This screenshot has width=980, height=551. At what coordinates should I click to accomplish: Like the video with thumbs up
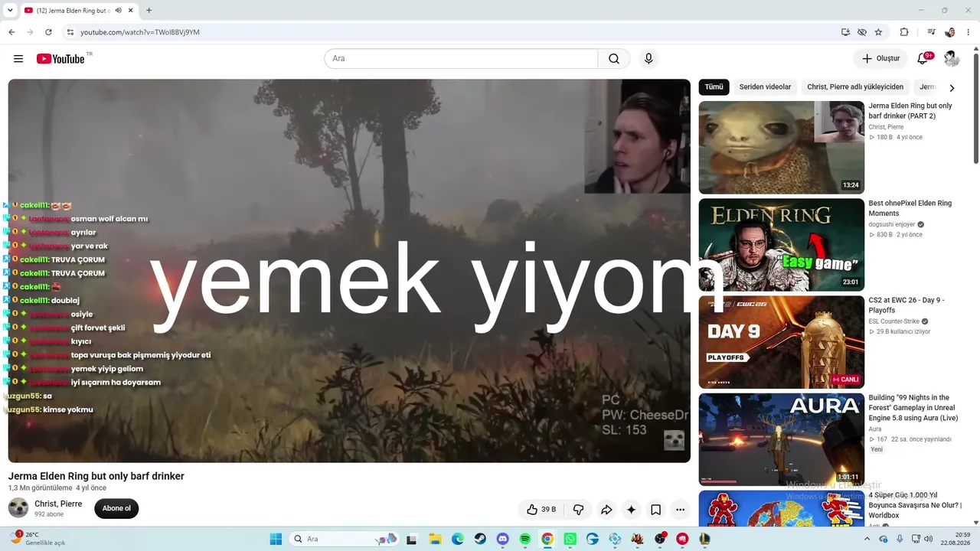click(x=541, y=510)
